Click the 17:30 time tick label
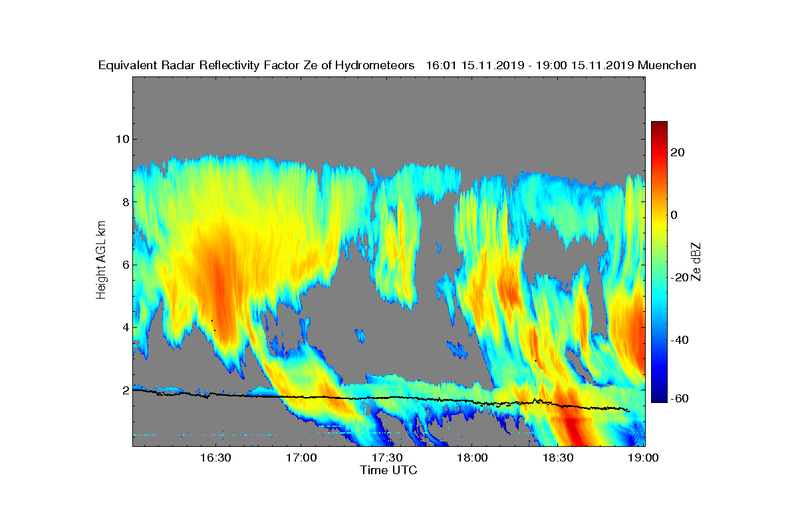The height and width of the screenshot is (532, 798). coord(386,458)
